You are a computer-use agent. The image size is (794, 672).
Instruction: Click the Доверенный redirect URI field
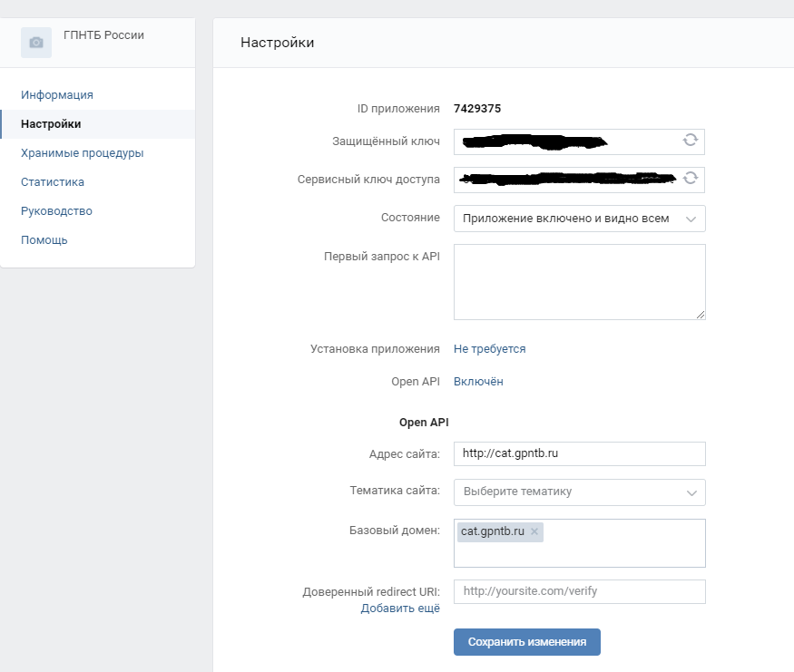(x=579, y=591)
